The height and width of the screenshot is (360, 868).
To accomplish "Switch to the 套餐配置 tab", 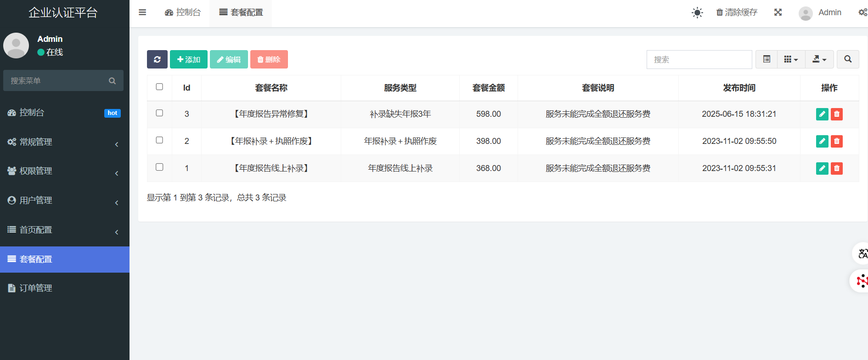I will tap(241, 12).
